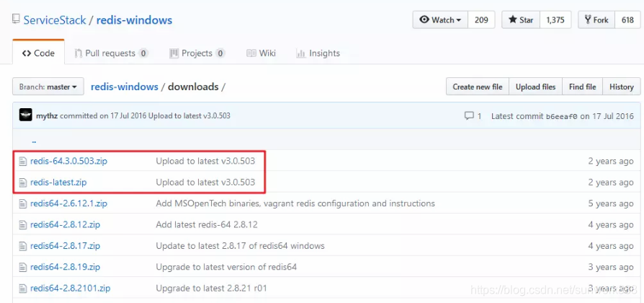Click the file icon beside redis64-2.8.19.zip

coord(22,267)
